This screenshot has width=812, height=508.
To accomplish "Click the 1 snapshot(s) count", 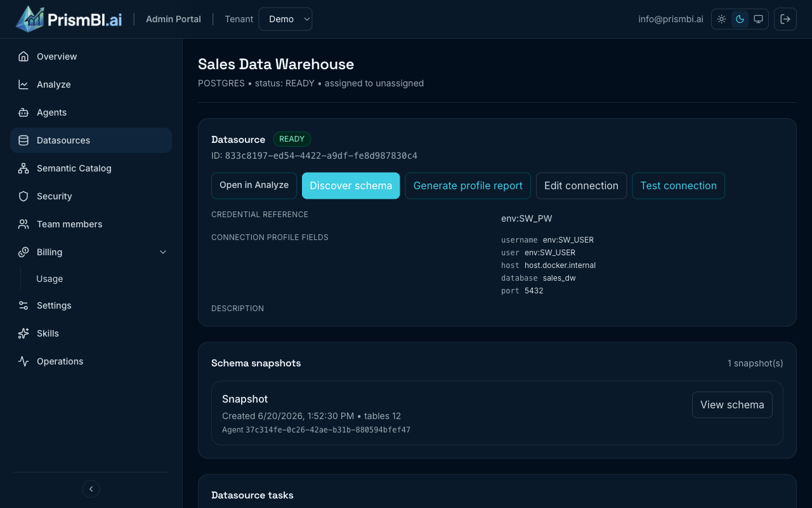I will coord(755,363).
